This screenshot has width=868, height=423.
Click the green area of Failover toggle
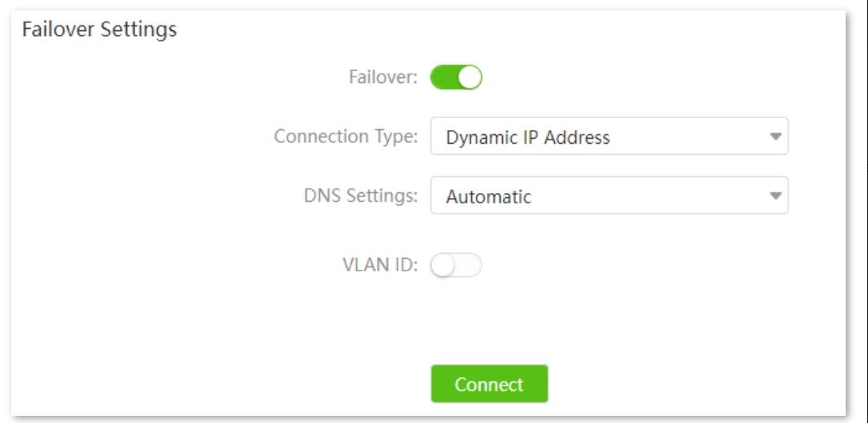coord(444,77)
